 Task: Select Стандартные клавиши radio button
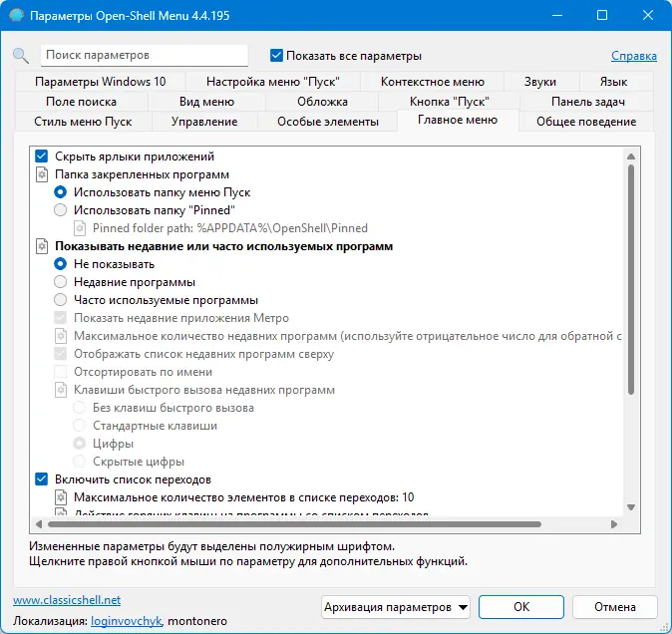click(x=80, y=426)
